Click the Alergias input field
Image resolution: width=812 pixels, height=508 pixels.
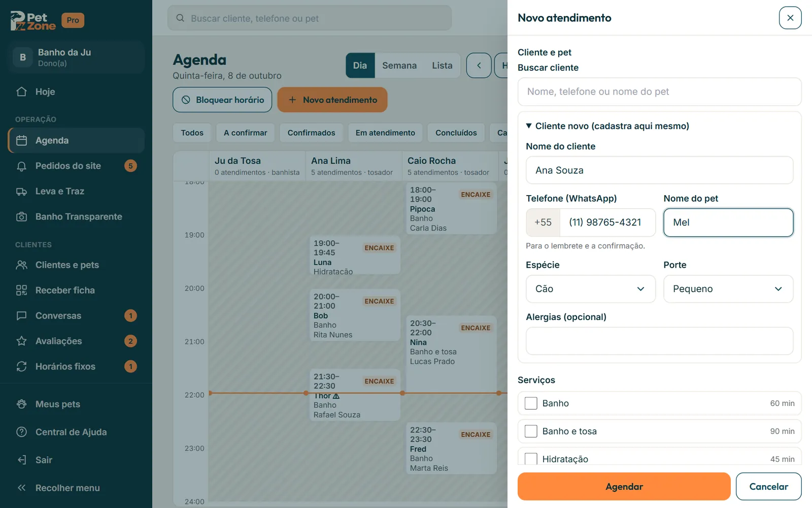point(660,341)
